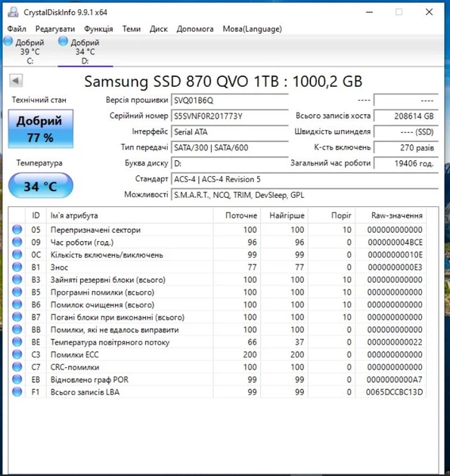Screen dimensions: 450x476
Task: Open the Редагувати menu
Action: 55,29
